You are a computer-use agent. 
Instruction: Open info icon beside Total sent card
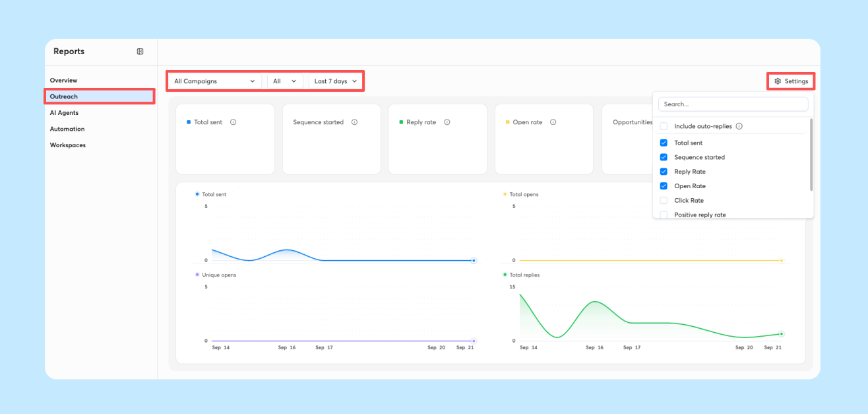coord(233,122)
